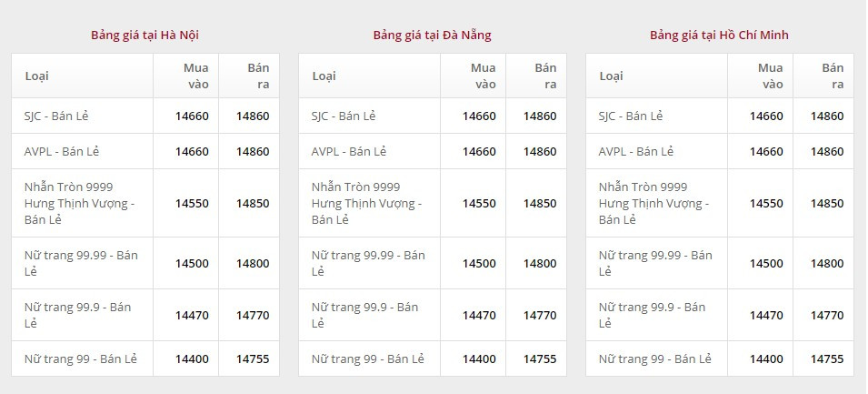Click sell price 14800 in Hồ Chí Minh table
The height and width of the screenshot is (394, 868).
[827, 263]
